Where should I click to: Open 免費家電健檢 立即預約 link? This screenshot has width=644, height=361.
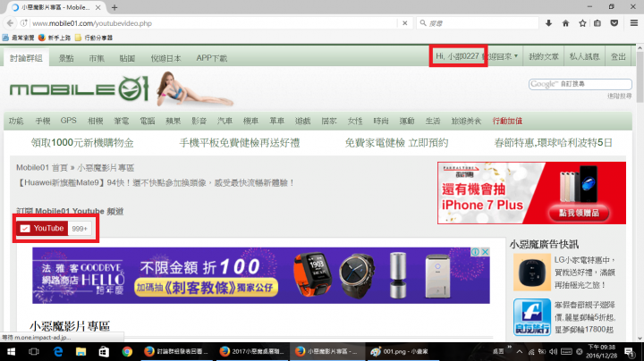point(397,143)
